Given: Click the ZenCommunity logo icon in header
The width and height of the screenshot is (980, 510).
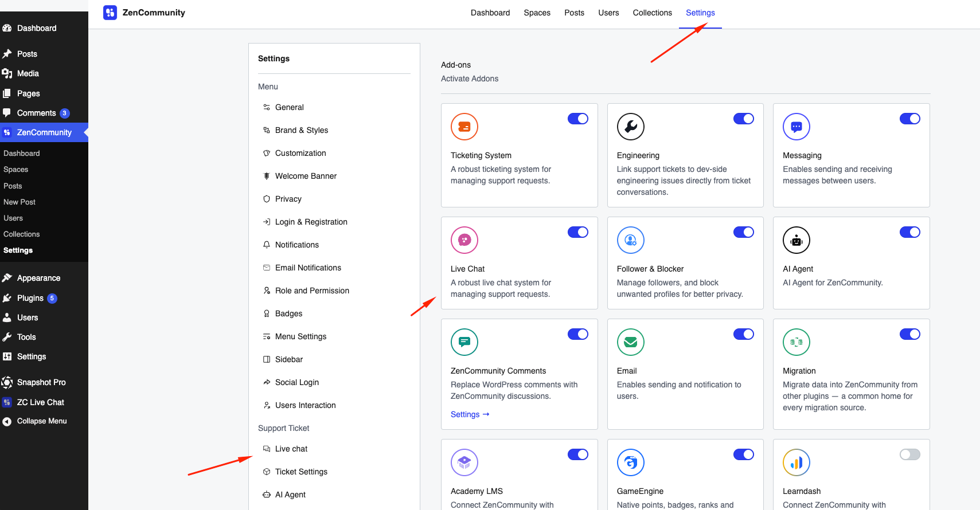Looking at the screenshot, I should [x=110, y=13].
